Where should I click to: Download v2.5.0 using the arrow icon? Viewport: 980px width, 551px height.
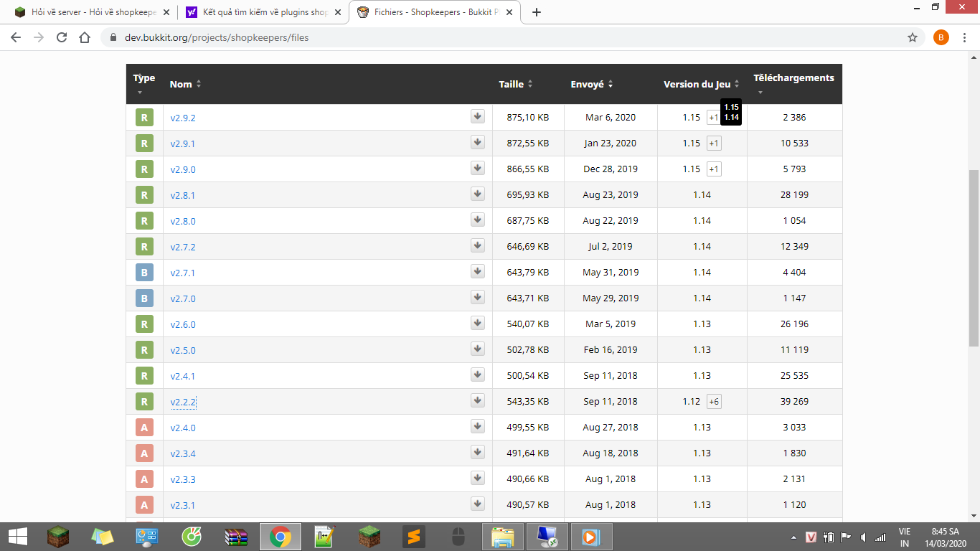click(x=478, y=349)
